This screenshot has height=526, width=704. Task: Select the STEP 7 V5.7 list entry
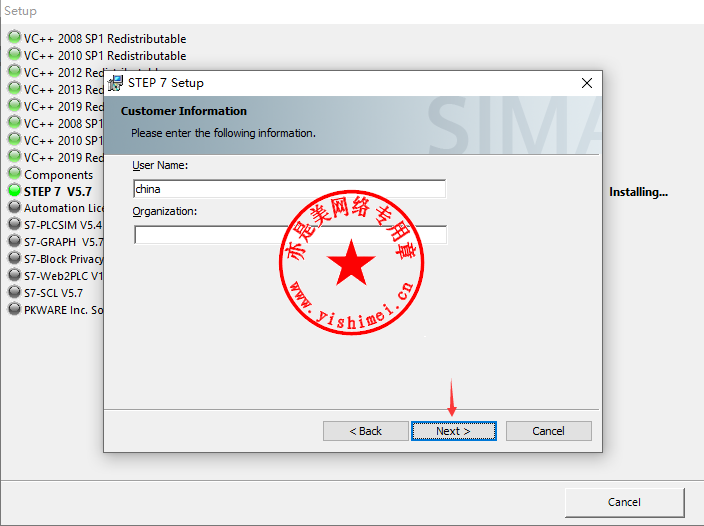pyautogui.click(x=58, y=192)
